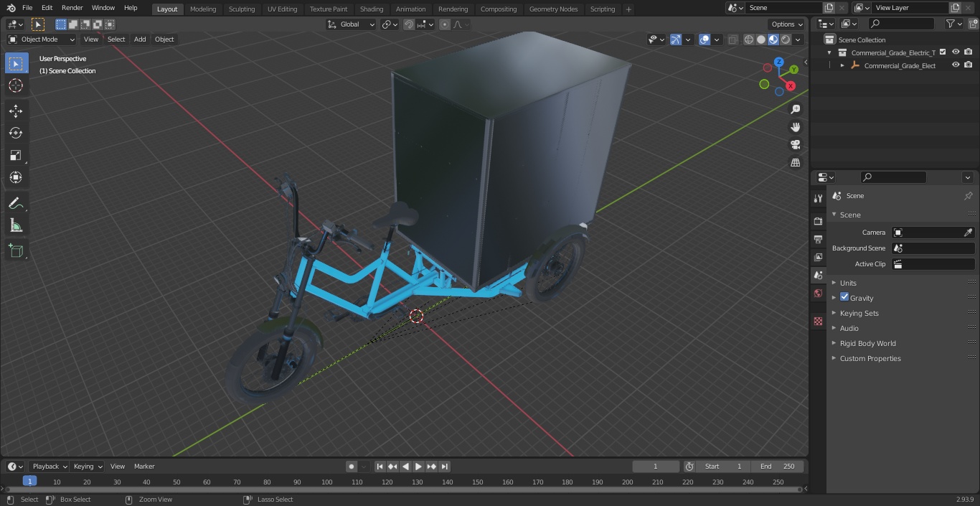Switch to solid viewport shading
Screen dimensions: 980x506
pyautogui.click(x=761, y=39)
